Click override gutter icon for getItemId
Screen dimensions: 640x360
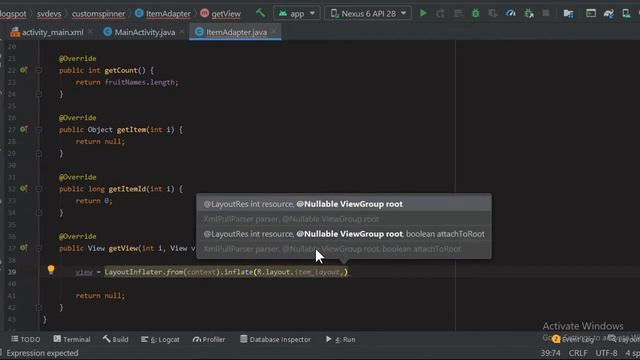24,189
